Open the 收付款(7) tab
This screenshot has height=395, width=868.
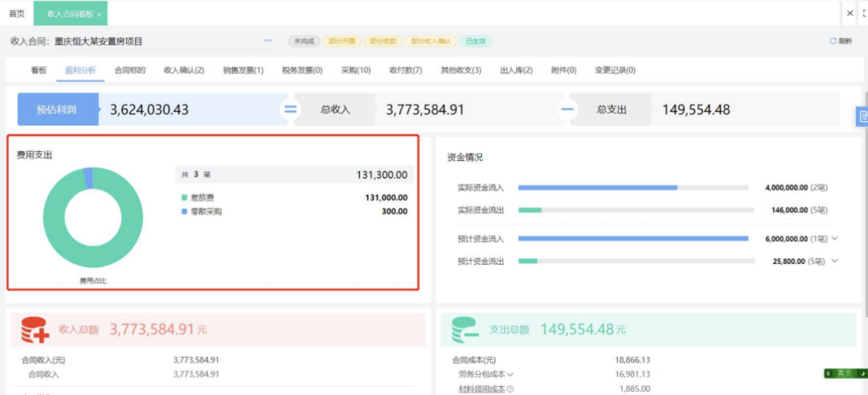click(406, 70)
